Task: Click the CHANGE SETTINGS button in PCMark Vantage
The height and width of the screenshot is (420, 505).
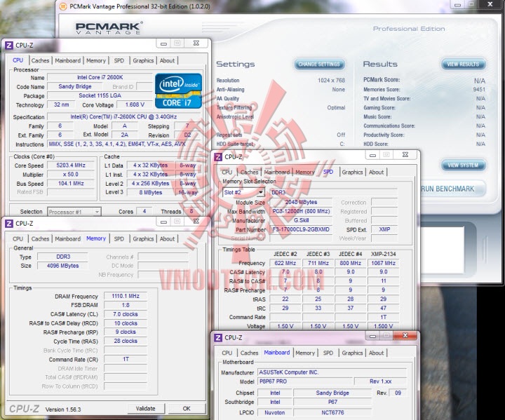Action: [319, 65]
